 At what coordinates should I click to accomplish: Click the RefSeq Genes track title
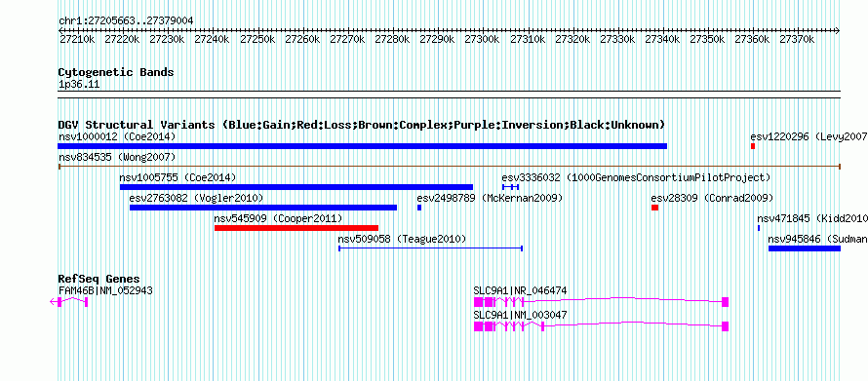(x=99, y=279)
